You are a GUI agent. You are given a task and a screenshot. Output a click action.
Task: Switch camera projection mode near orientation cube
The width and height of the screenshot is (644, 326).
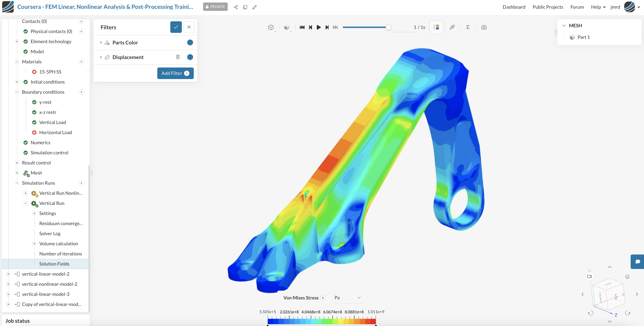(590, 277)
